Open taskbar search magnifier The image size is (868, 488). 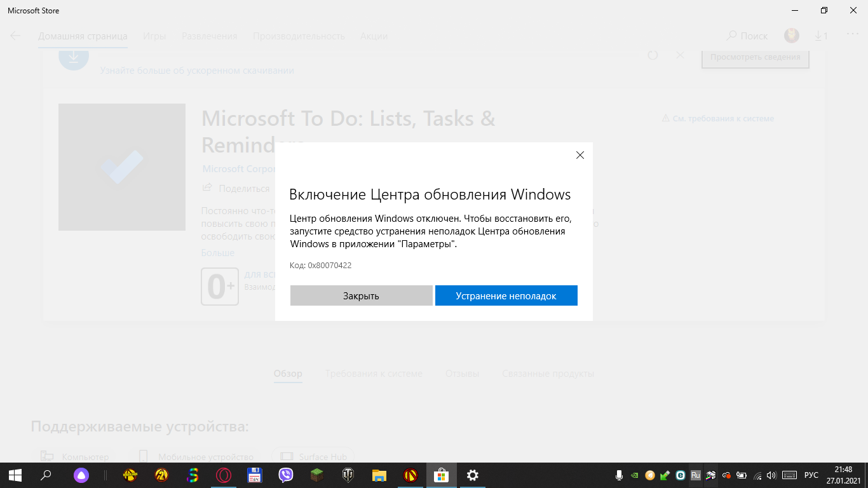point(46,475)
